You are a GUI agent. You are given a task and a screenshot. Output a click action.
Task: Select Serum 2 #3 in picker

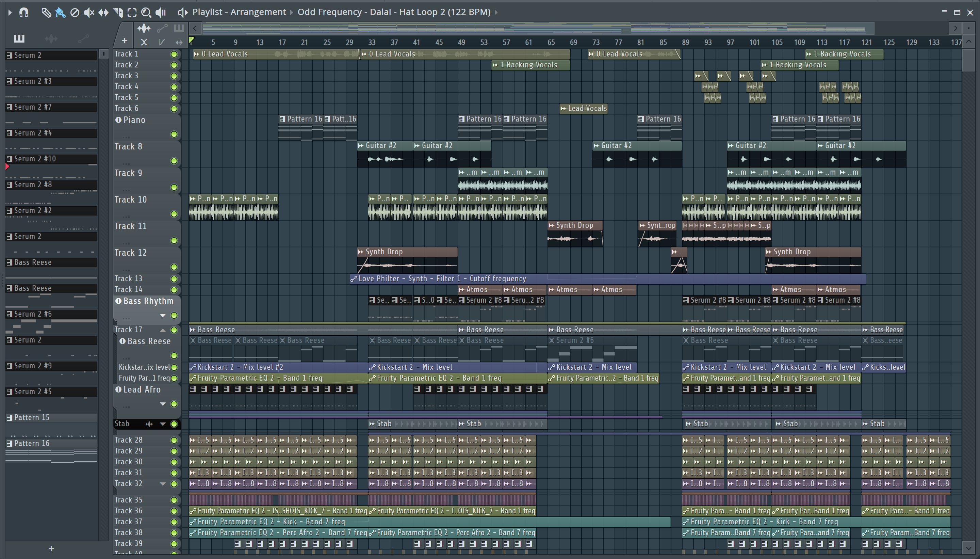[51, 81]
